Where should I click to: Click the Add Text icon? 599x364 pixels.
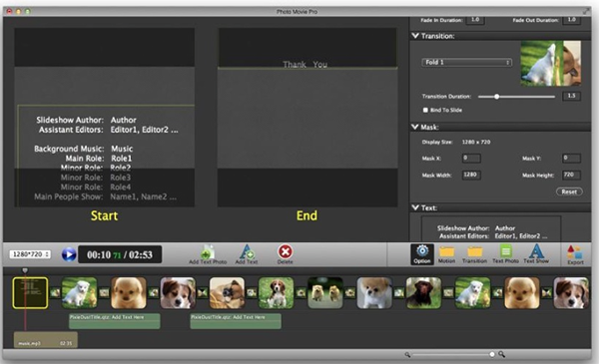(x=247, y=252)
